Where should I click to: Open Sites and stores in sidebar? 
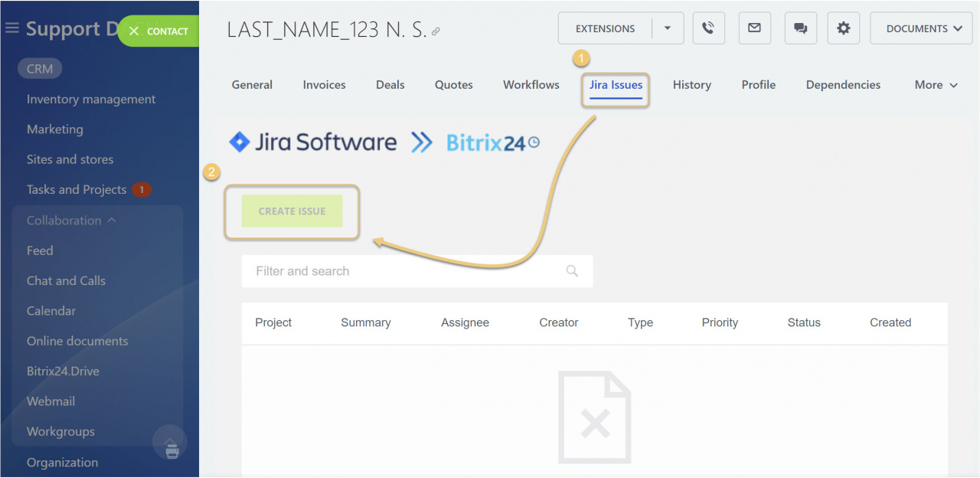70,159
